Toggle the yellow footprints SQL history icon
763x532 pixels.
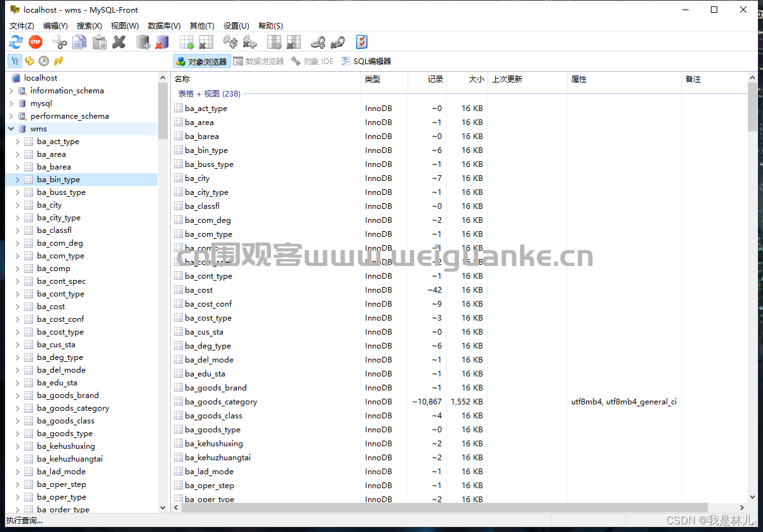click(x=58, y=61)
